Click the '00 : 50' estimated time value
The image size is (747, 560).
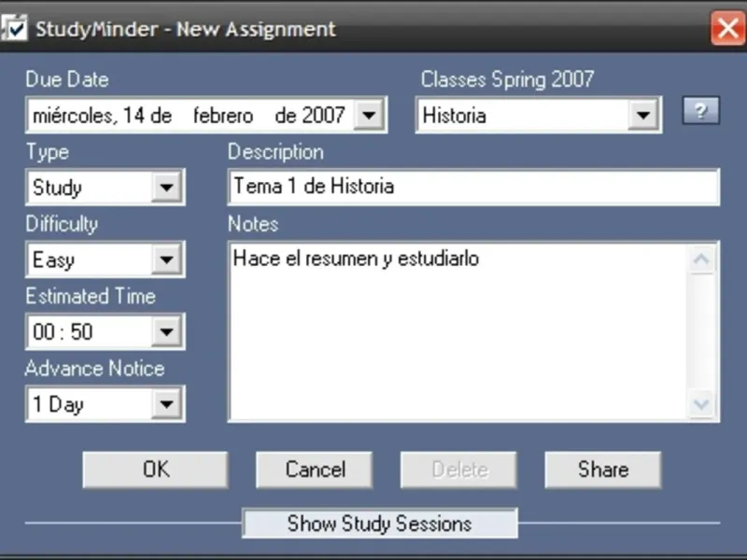click(x=63, y=331)
